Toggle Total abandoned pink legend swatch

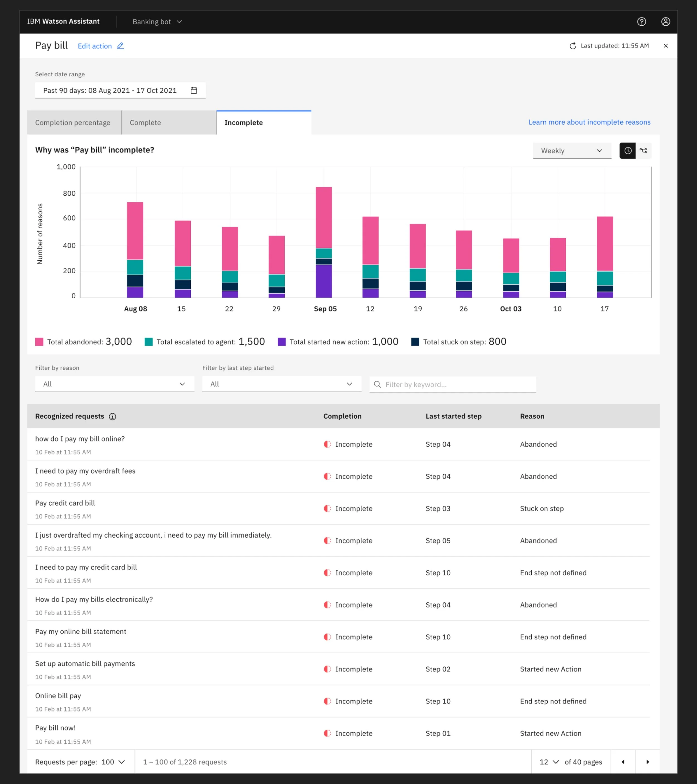(x=39, y=342)
